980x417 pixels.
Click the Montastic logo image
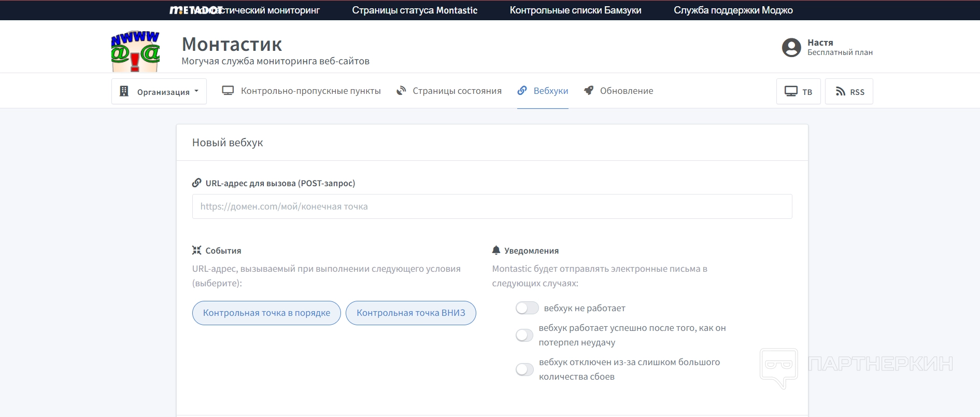pyautogui.click(x=135, y=51)
